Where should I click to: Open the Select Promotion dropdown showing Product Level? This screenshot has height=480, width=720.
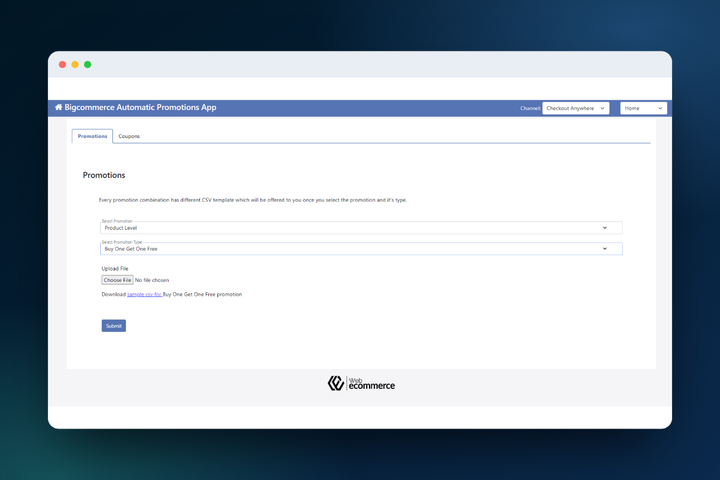[361, 228]
